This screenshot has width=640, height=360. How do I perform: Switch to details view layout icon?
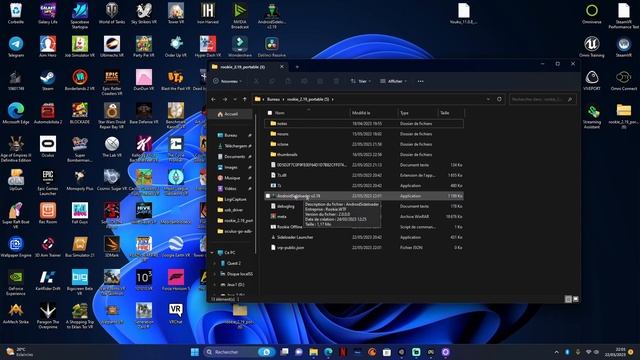coord(568,299)
